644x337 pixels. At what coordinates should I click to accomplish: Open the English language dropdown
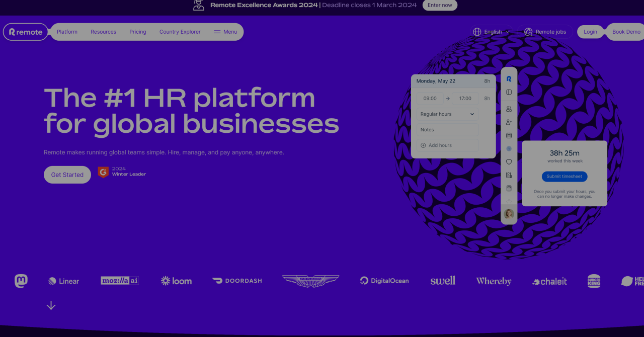click(x=492, y=32)
